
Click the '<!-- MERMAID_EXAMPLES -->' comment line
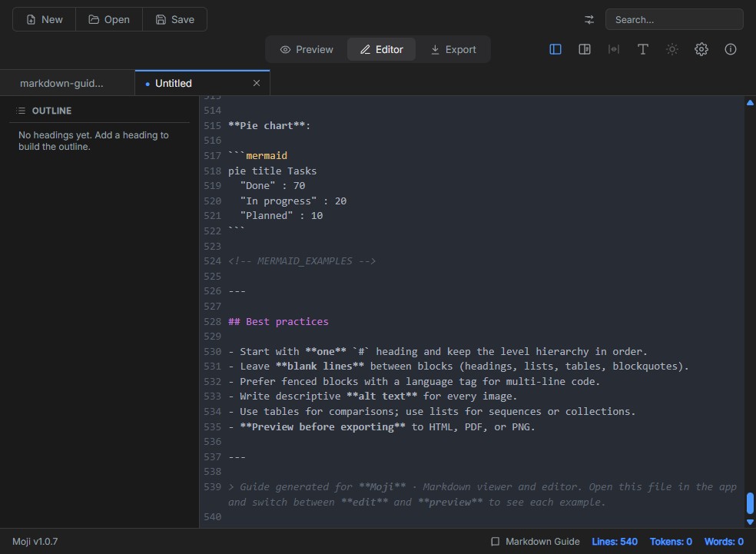click(x=302, y=260)
